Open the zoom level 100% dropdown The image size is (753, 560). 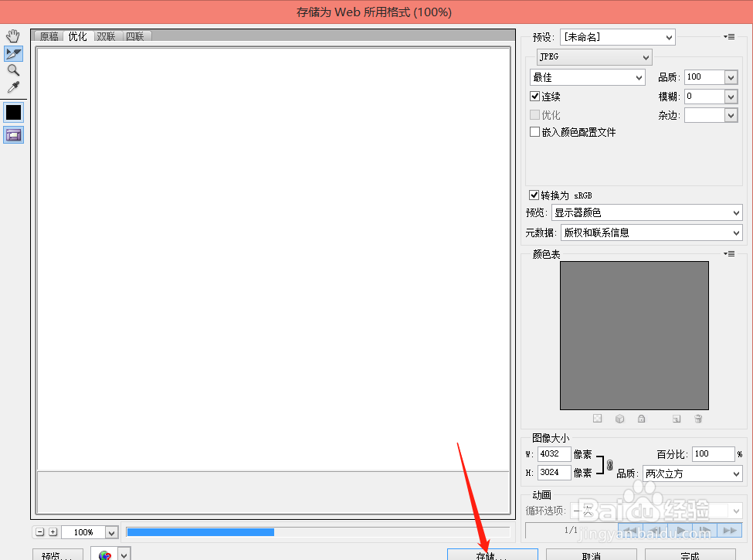(111, 532)
